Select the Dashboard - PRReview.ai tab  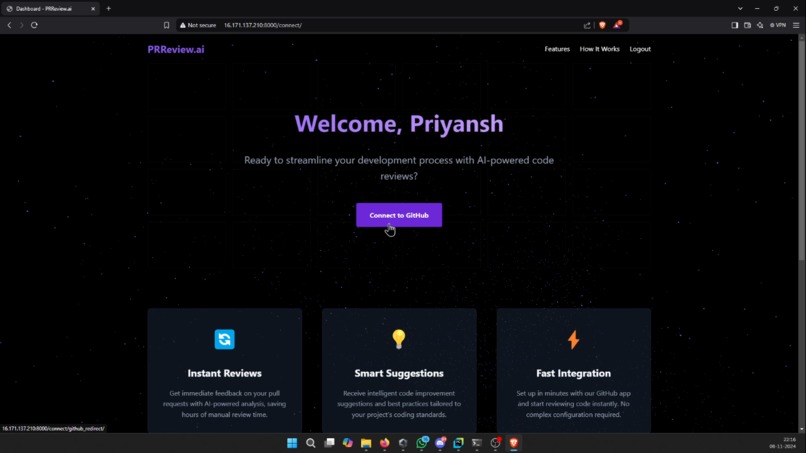(50, 9)
